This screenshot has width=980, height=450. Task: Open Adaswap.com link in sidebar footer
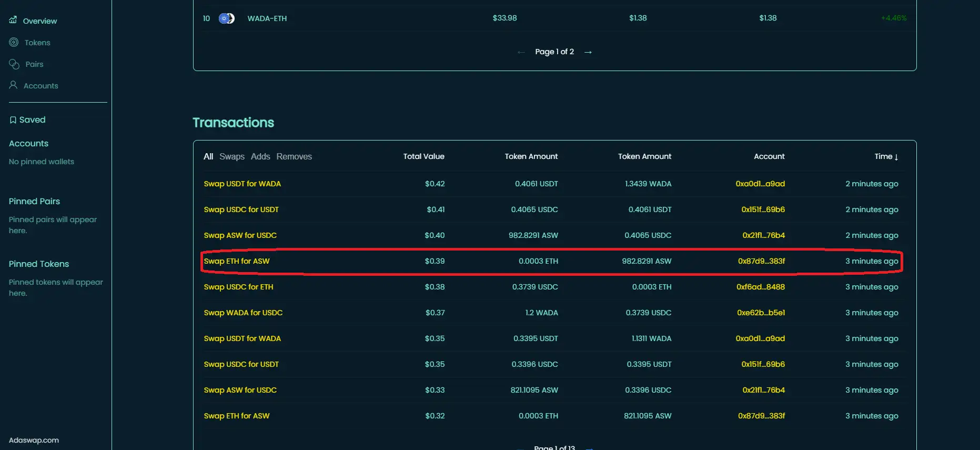34,440
